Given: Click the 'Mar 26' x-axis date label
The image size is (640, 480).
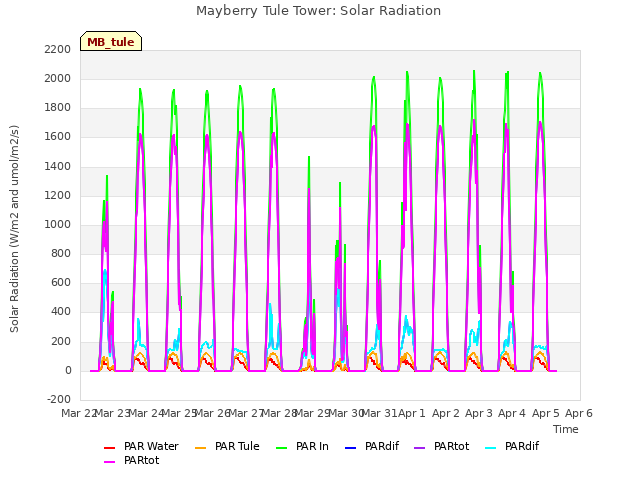Looking at the screenshot, I should 212,413.
